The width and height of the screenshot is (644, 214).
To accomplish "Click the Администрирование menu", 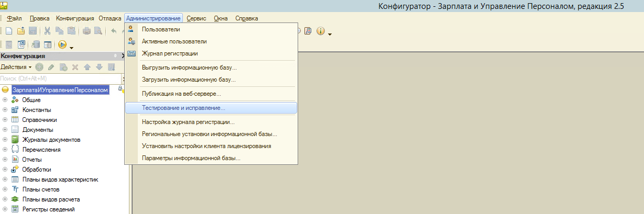I will pos(154,18).
